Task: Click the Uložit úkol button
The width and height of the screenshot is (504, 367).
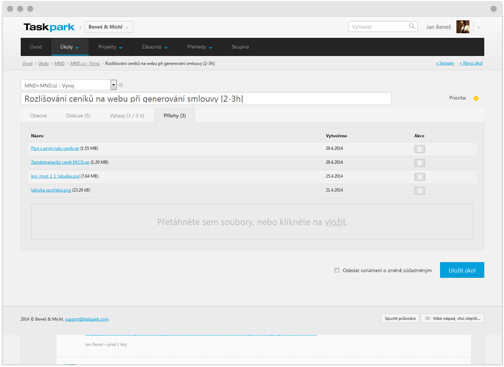Action: pyautogui.click(x=462, y=270)
